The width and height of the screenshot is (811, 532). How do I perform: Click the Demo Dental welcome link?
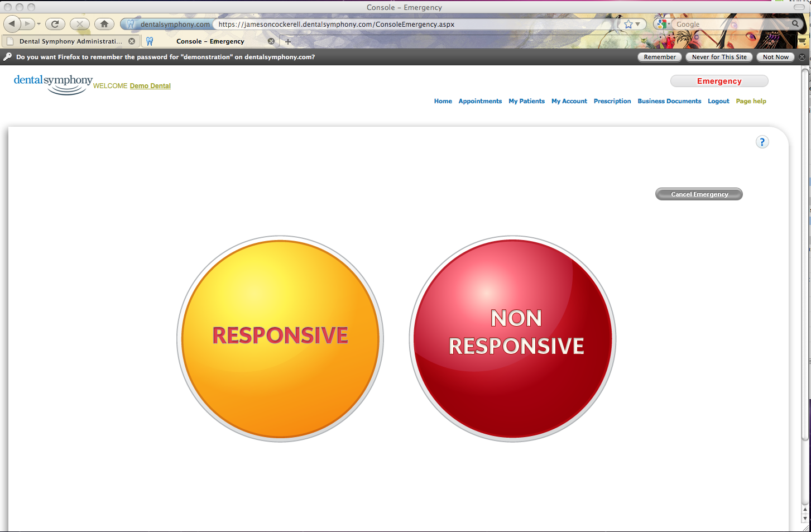[x=150, y=86]
